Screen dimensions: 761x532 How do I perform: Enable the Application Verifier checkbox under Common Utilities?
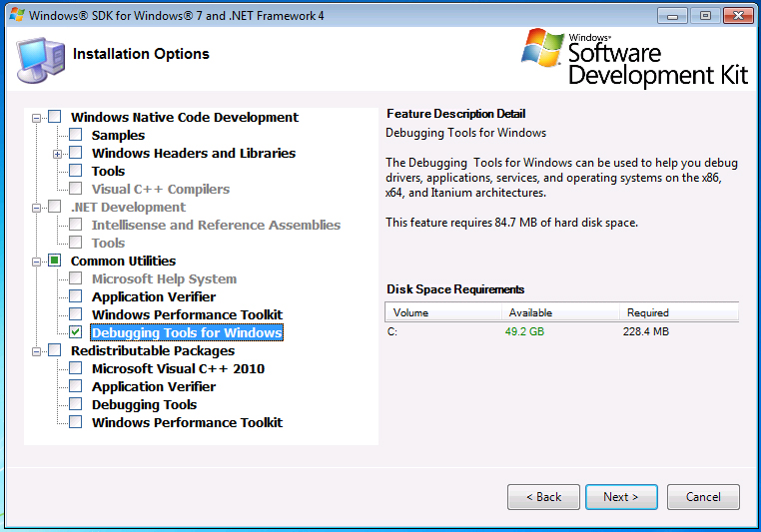[x=75, y=295]
